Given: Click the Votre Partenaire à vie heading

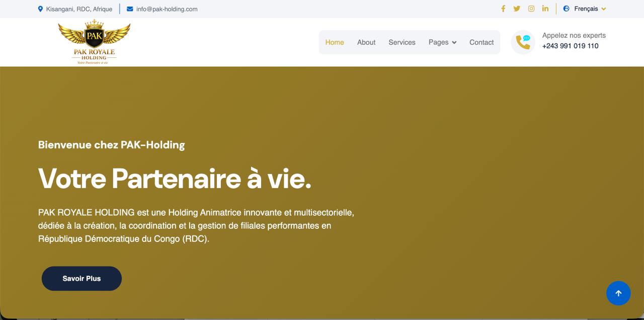Looking at the screenshot, I should click(x=175, y=178).
